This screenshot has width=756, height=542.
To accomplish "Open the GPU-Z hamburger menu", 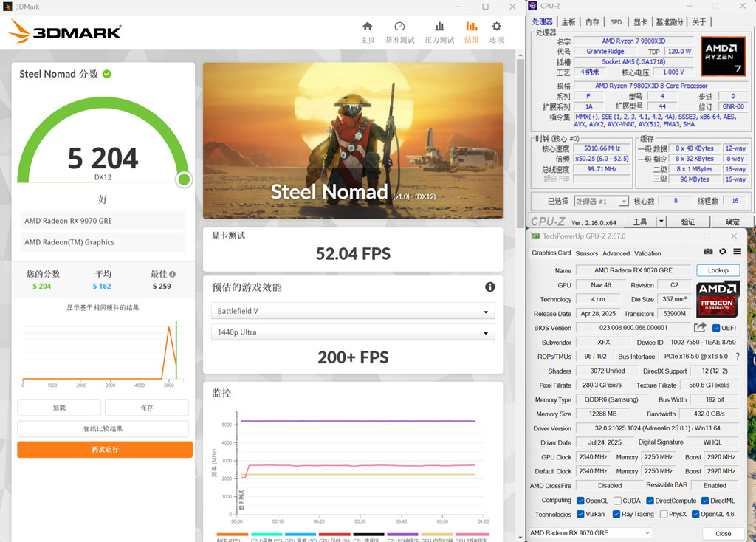I will click(738, 252).
